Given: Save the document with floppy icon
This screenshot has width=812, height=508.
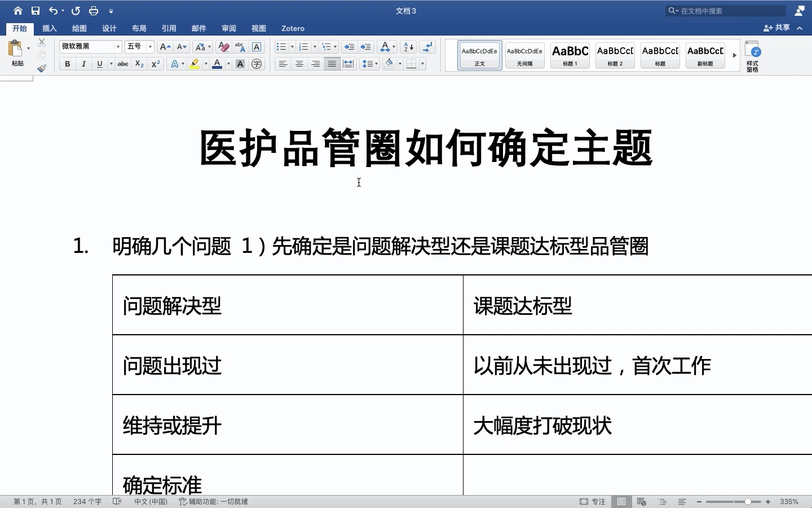Looking at the screenshot, I should tap(36, 11).
